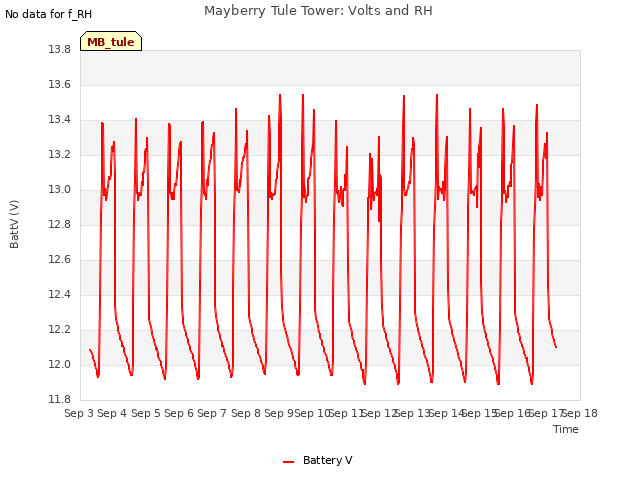The image size is (640, 480).
Task: Click the Sep 7 x-axis label
Action: point(212,413)
